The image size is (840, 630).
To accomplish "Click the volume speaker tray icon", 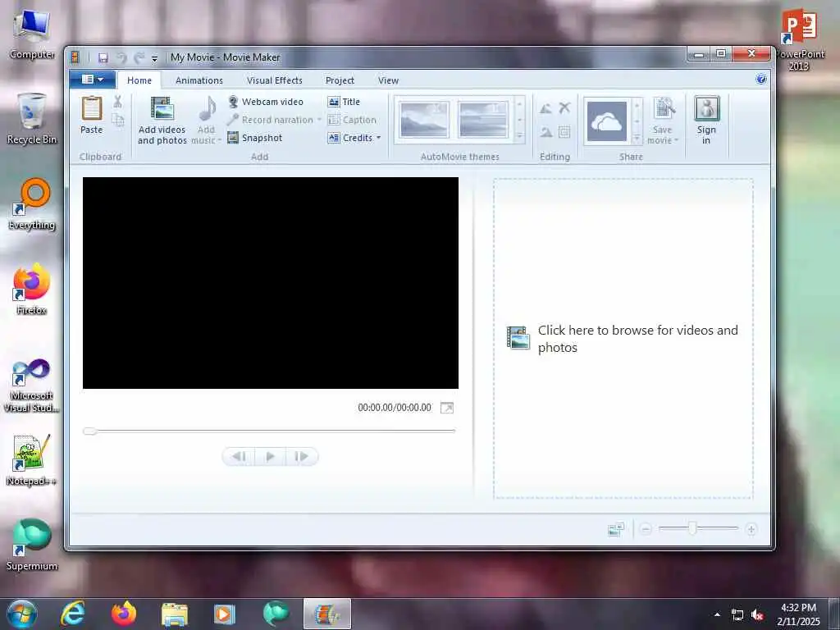I will [757, 614].
